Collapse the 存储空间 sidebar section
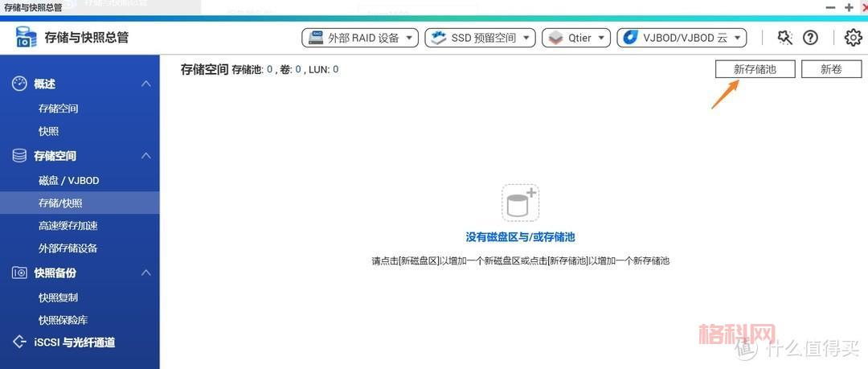868x369 pixels. point(146,156)
